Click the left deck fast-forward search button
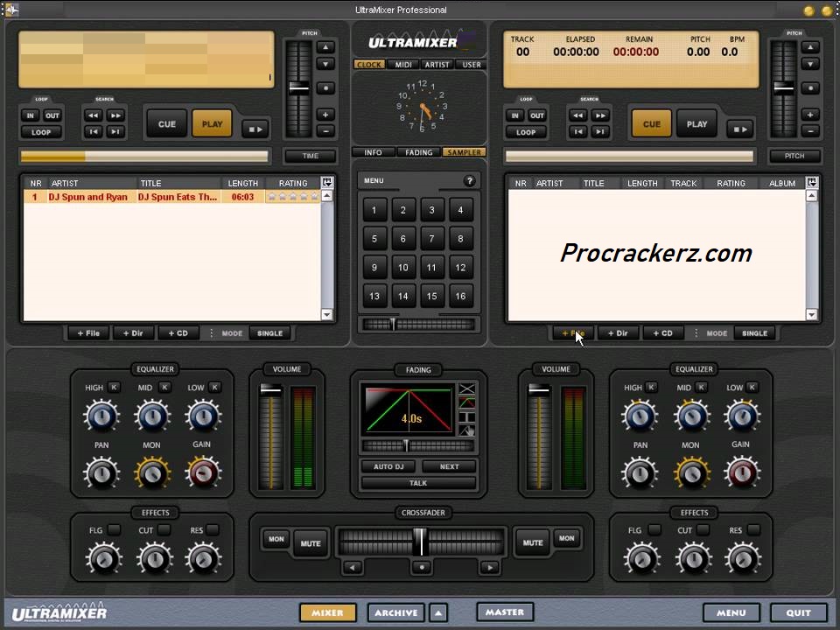 [x=115, y=115]
